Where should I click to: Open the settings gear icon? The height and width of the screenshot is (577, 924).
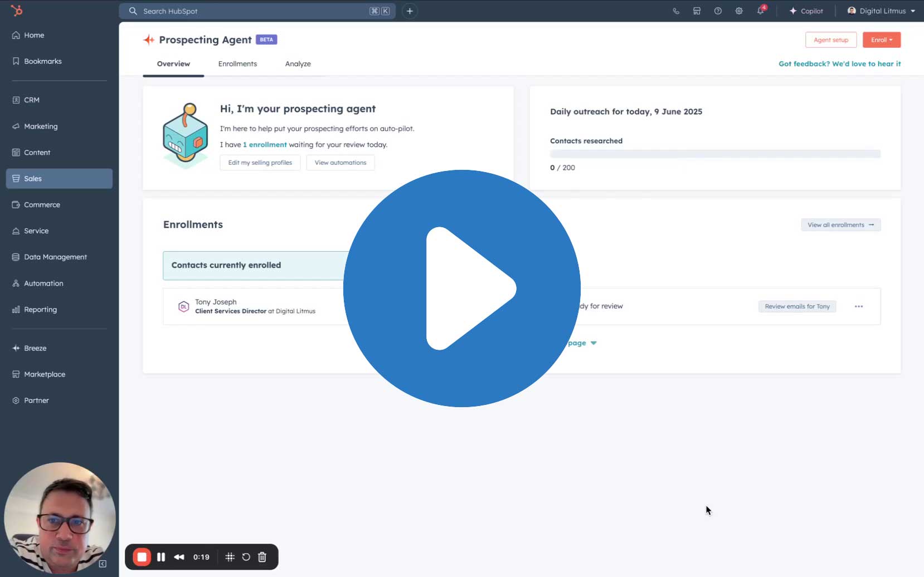click(739, 11)
